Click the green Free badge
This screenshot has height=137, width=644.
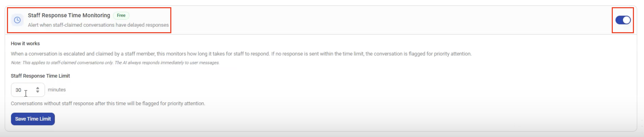tap(121, 15)
